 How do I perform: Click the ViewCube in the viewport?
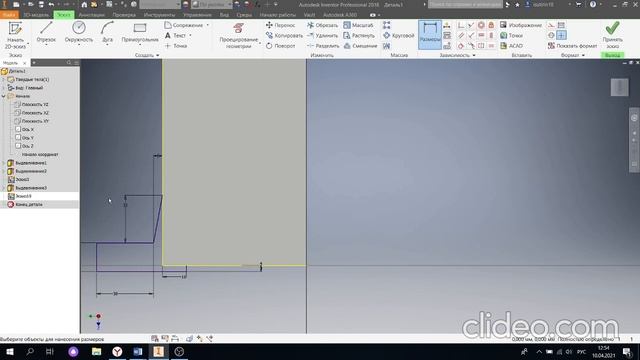pyautogui.click(x=619, y=87)
